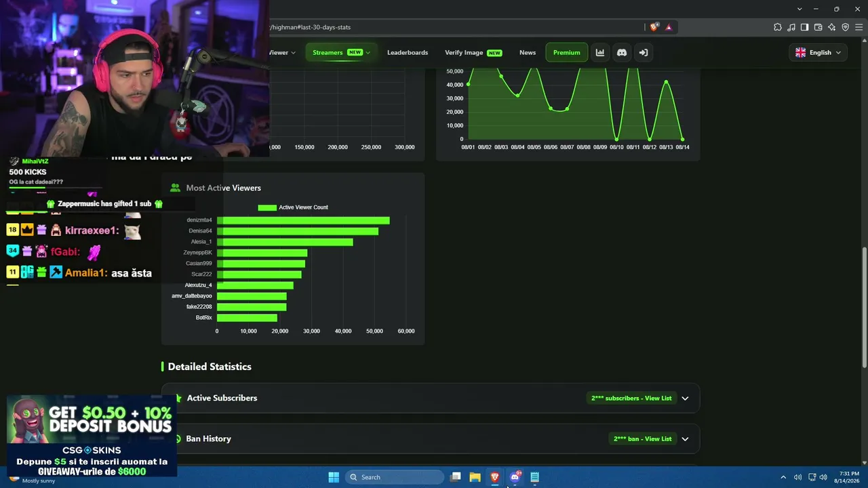Show hidden system tray icons
Viewport: 868px width, 488px height.
783,477
